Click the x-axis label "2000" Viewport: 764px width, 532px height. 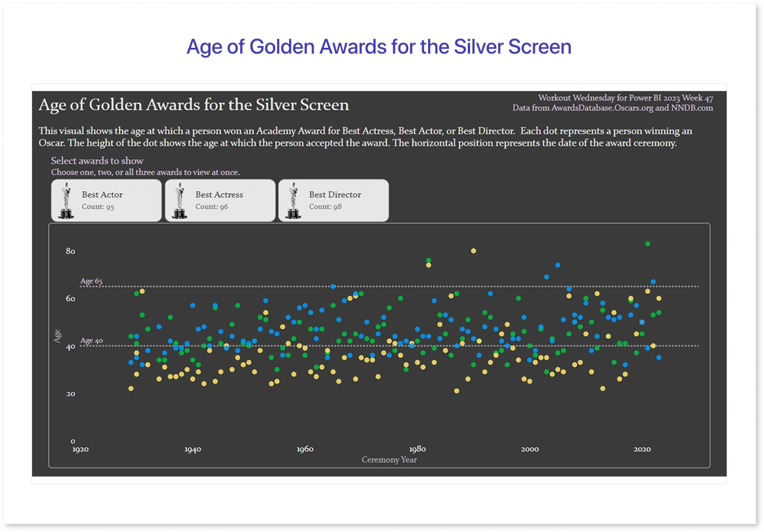pos(530,449)
